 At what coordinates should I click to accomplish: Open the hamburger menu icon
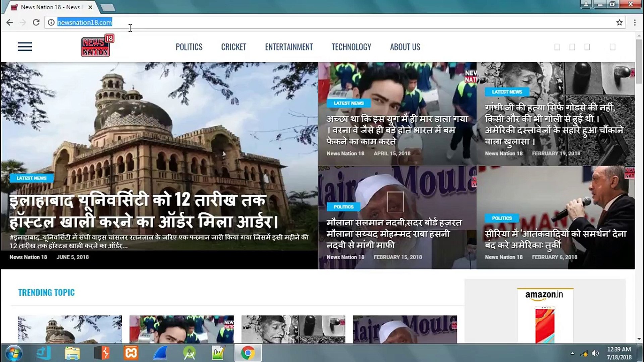25,47
